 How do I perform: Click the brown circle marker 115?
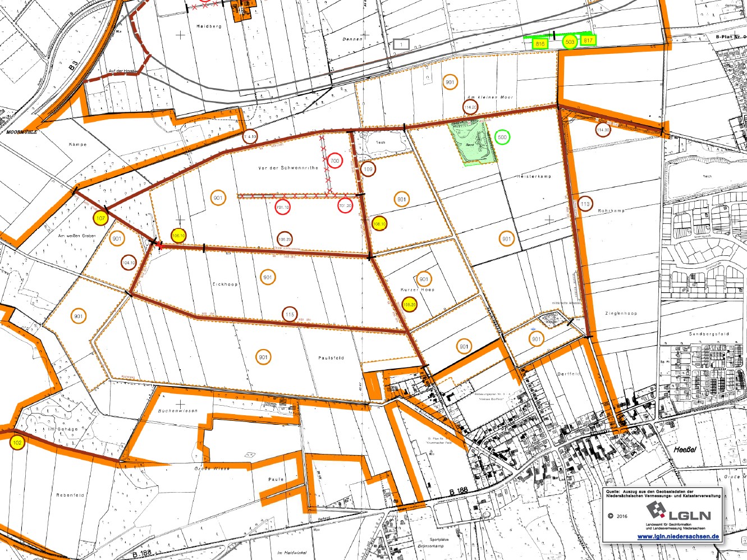click(x=290, y=315)
